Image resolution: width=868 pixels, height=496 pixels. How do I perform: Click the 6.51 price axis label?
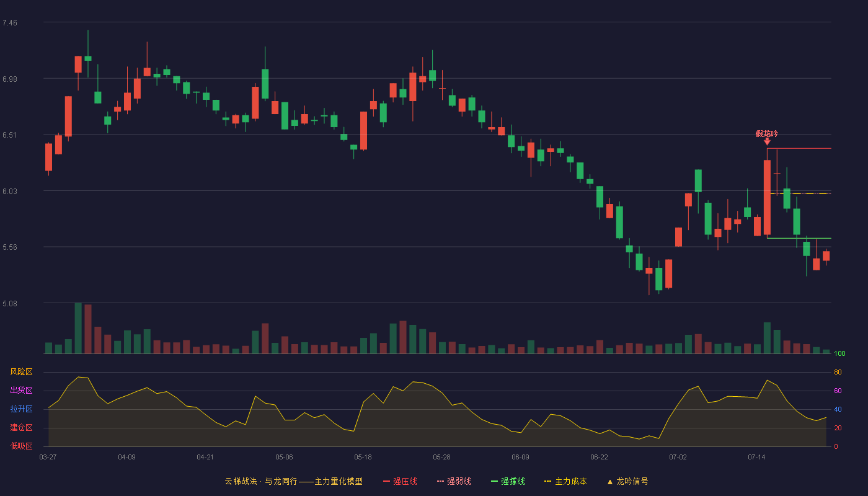tap(10, 135)
